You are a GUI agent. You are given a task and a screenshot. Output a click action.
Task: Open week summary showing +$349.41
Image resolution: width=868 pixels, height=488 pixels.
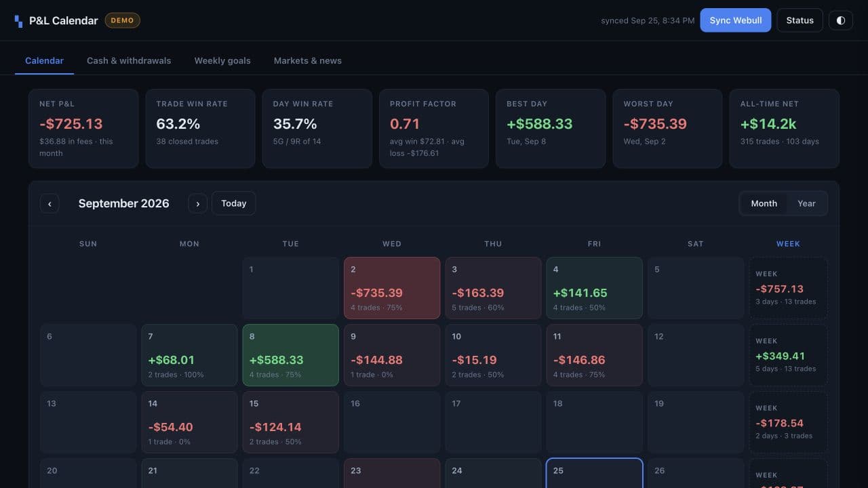click(788, 355)
